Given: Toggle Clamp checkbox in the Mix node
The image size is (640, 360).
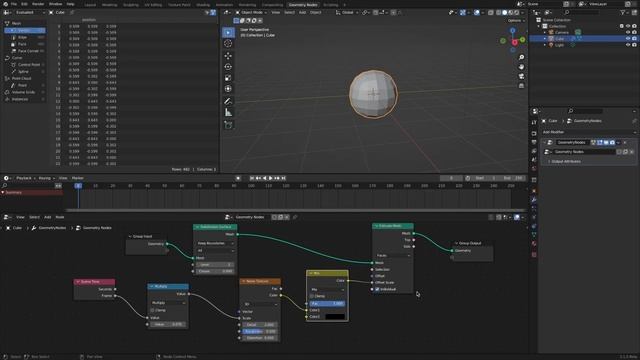Looking at the screenshot, I should 312,296.
